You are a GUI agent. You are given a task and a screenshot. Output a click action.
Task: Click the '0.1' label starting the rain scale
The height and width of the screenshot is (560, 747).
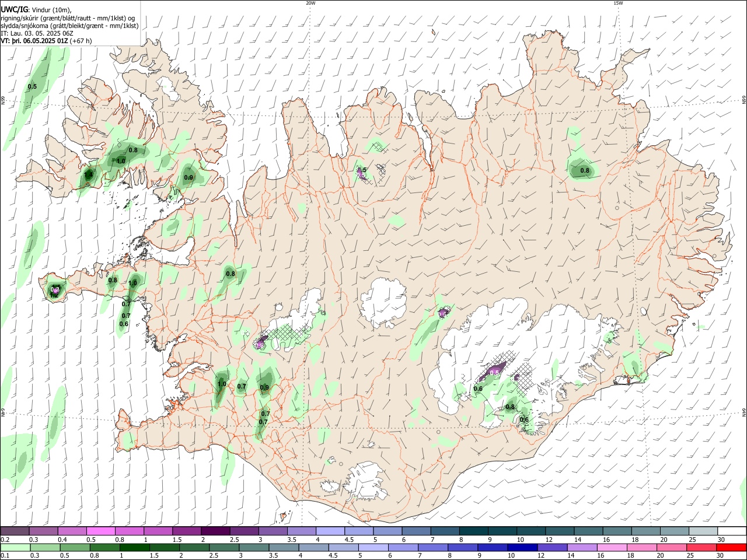pos(5,556)
